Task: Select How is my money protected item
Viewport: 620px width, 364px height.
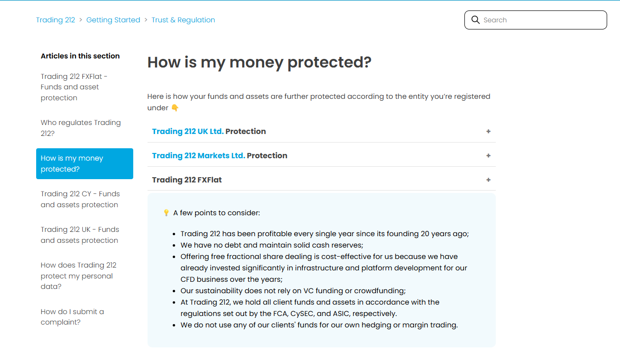Action: click(85, 163)
